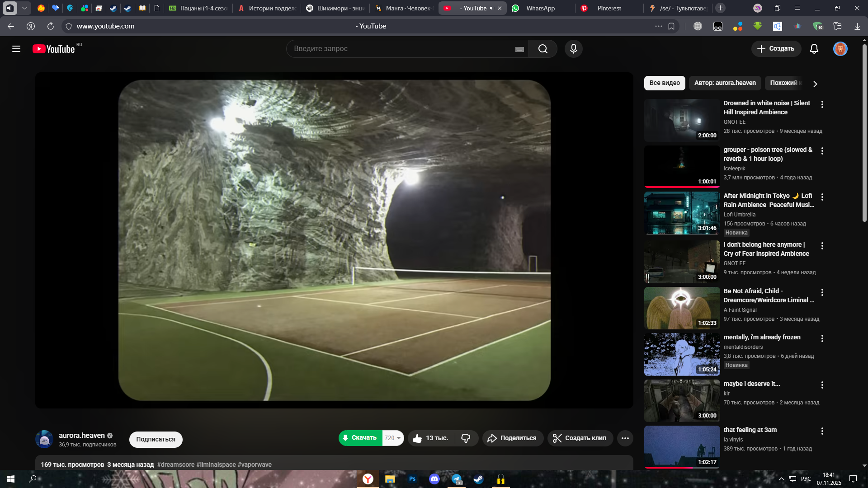Open YouTube hamburger guide menu

coord(16,49)
